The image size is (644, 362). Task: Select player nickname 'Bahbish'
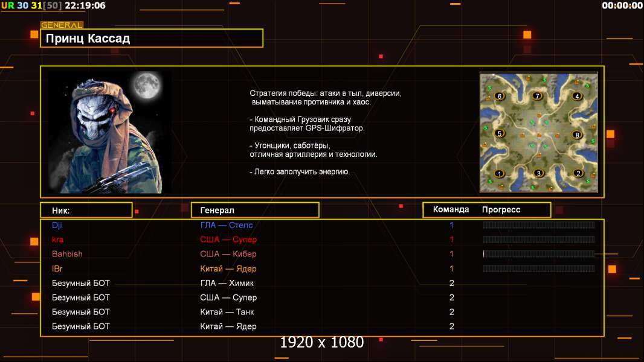tap(67, 254)
